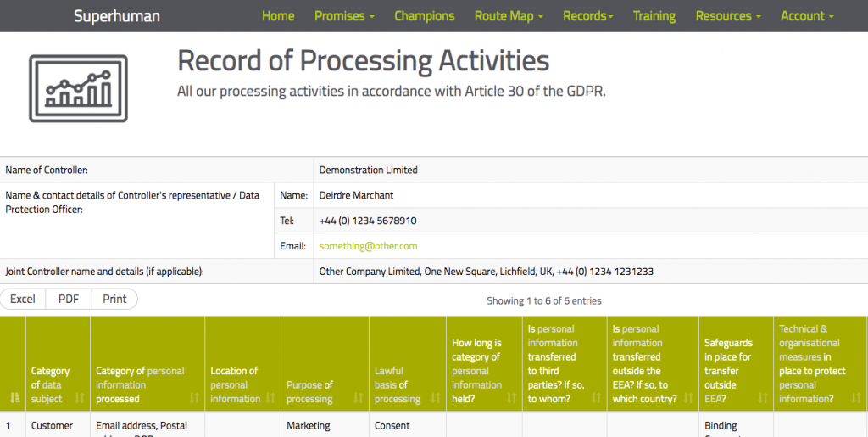Go to the Home page
Image resolution: width=868 pixels, height=437 pixels.
278,16
